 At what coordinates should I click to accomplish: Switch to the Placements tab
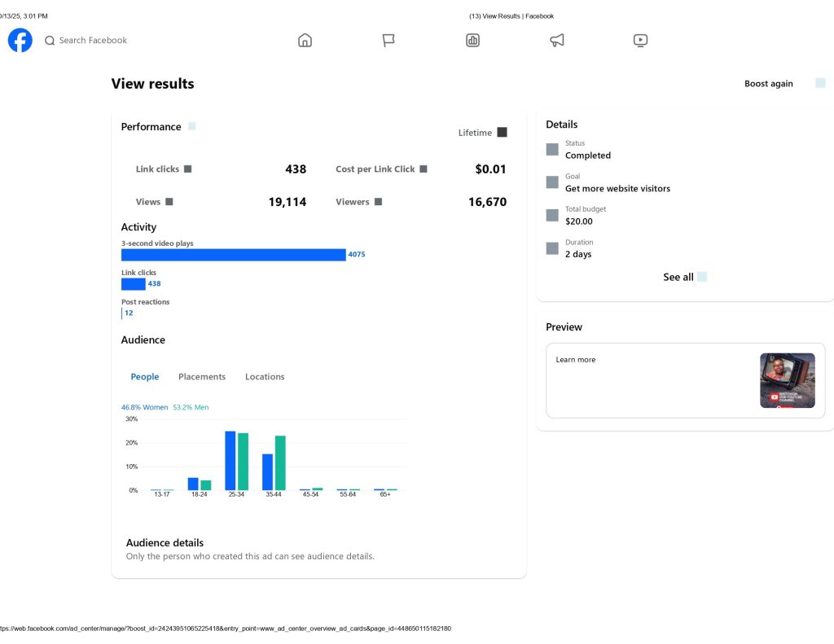202,377
